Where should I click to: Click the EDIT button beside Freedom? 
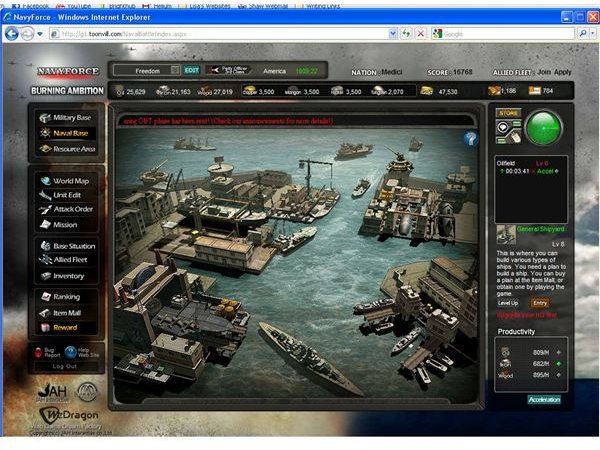(x=191, y=70)
